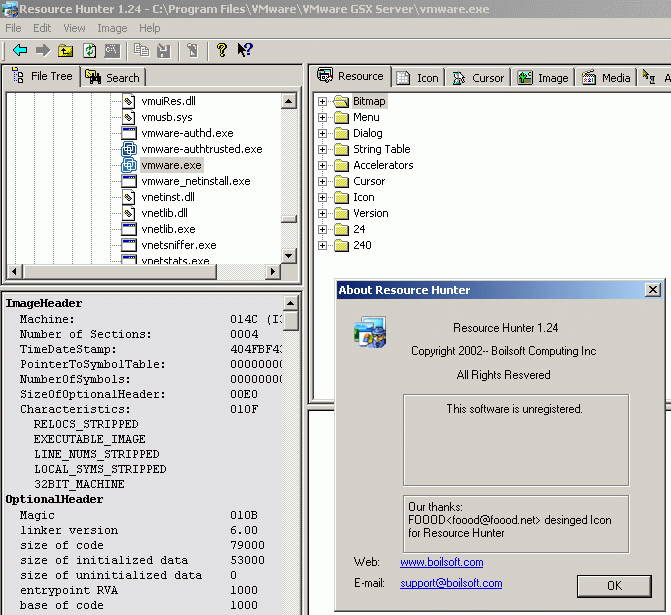
Task: Click the toolbar icon left of Copy
Action: [113, 51]
